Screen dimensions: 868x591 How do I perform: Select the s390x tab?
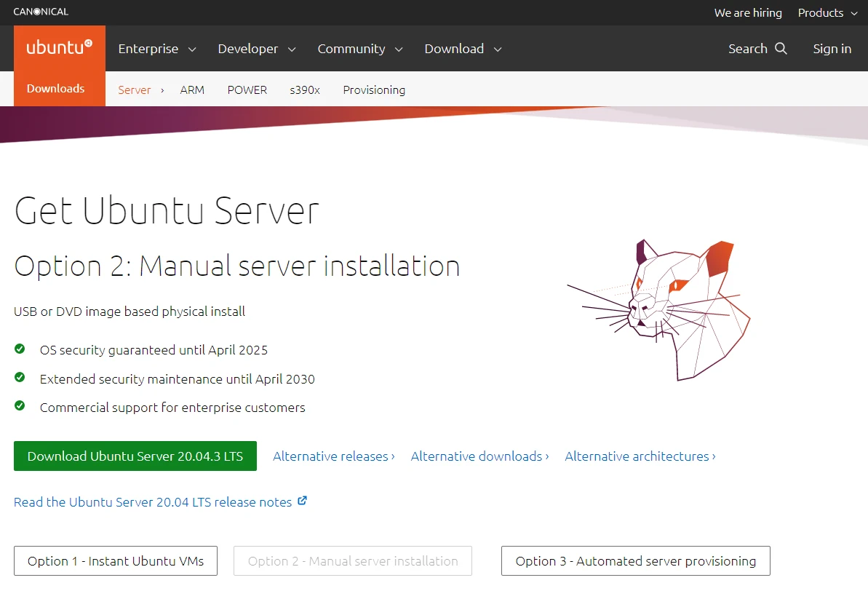(x=305, y=90)
